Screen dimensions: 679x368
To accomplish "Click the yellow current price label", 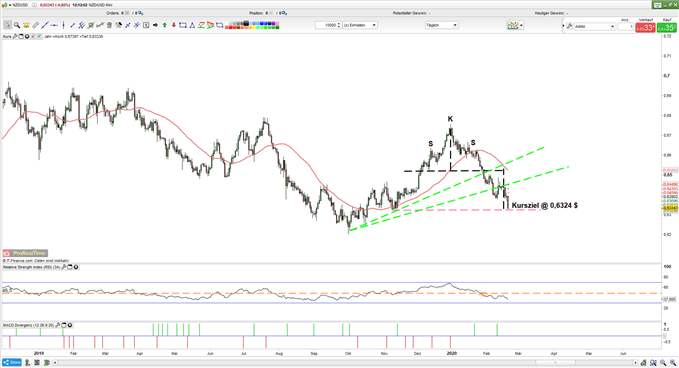I will pos(669,208).
